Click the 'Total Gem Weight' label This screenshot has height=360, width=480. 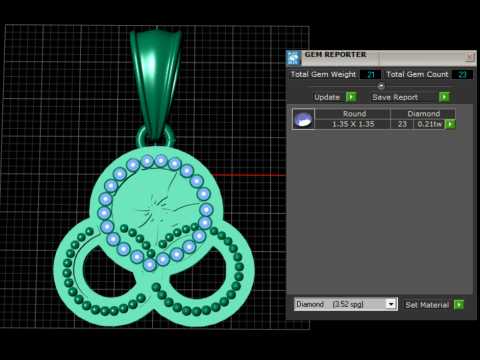[323, 74]
